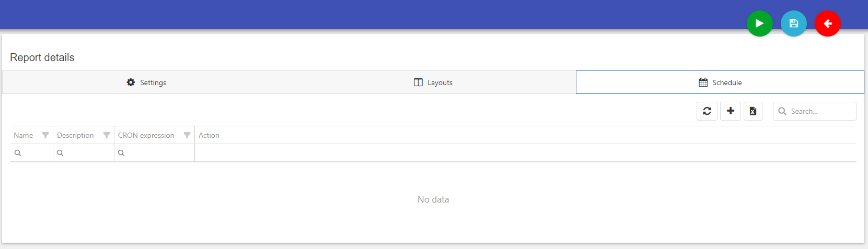Sort by the Name column header
The height and width of the screenshot is (249, 868).
(24, 135)
